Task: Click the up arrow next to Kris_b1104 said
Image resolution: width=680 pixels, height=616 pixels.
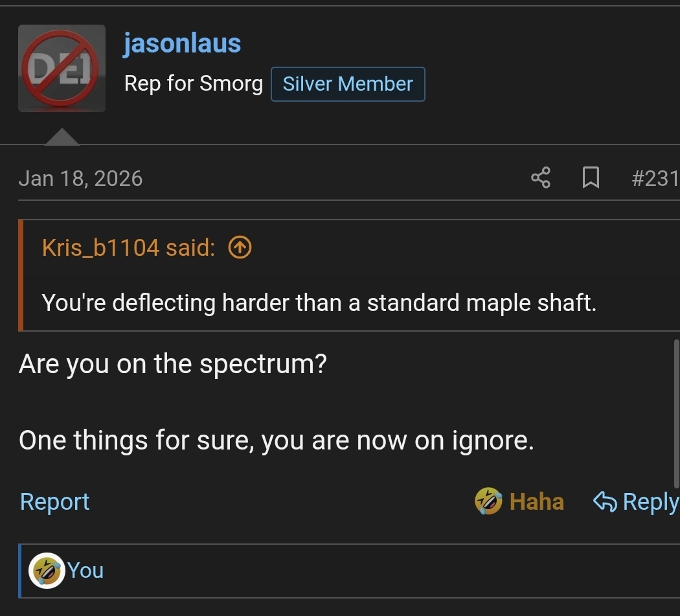Action: 240,247
